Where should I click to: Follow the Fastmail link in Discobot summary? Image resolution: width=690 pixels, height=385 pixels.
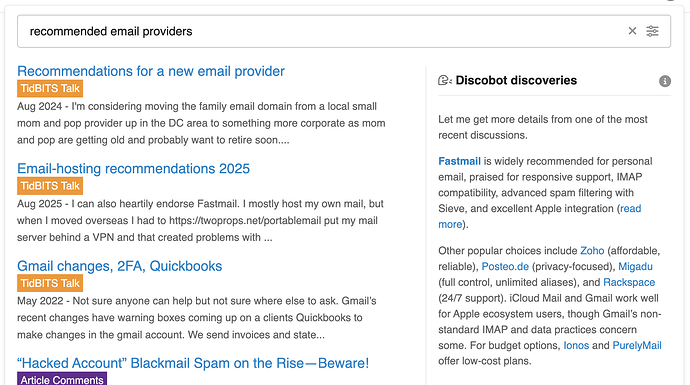[459, 161]
